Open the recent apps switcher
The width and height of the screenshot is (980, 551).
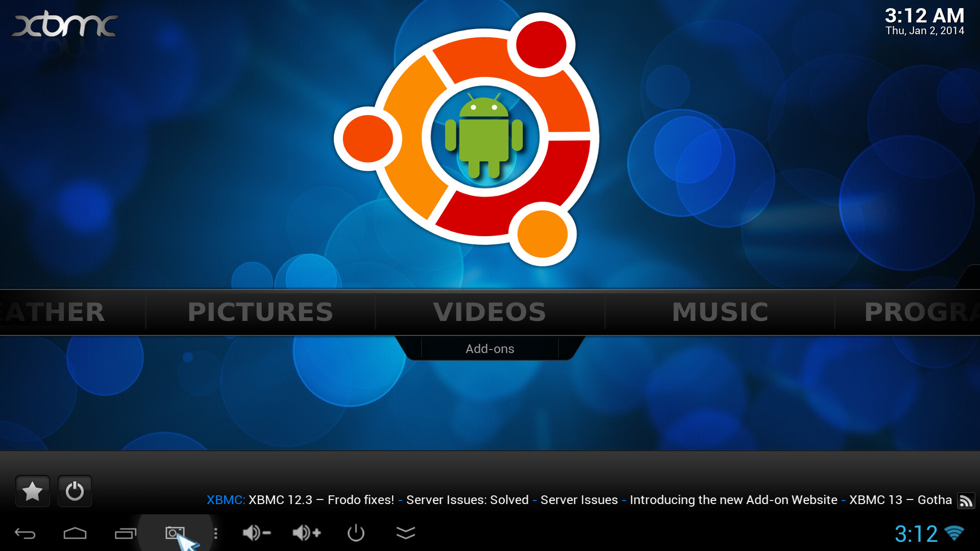[x=126, y=534]
